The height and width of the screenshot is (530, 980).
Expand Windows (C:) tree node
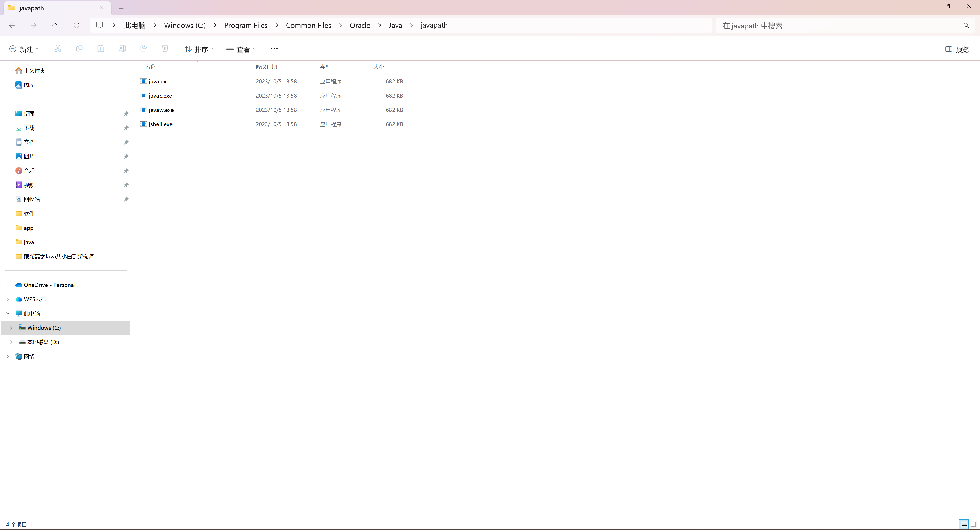(x=11, y=328)
